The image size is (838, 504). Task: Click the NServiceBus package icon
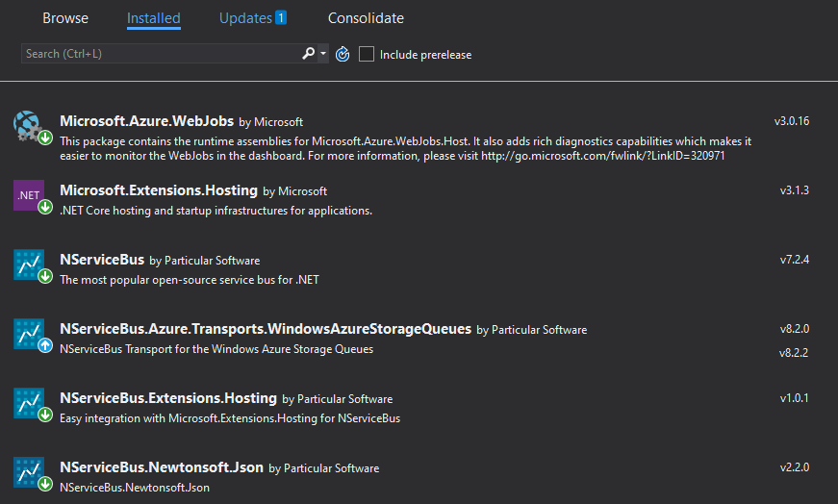[x=28, y=265]
